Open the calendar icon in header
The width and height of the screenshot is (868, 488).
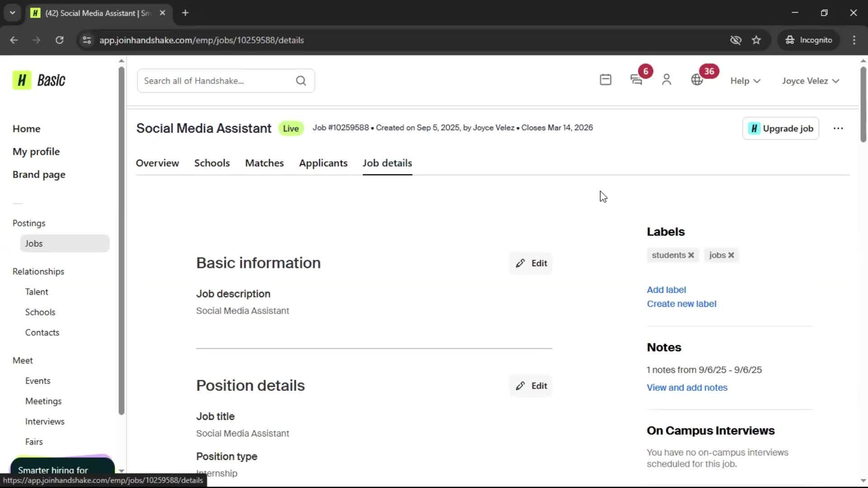pos(605,80)
